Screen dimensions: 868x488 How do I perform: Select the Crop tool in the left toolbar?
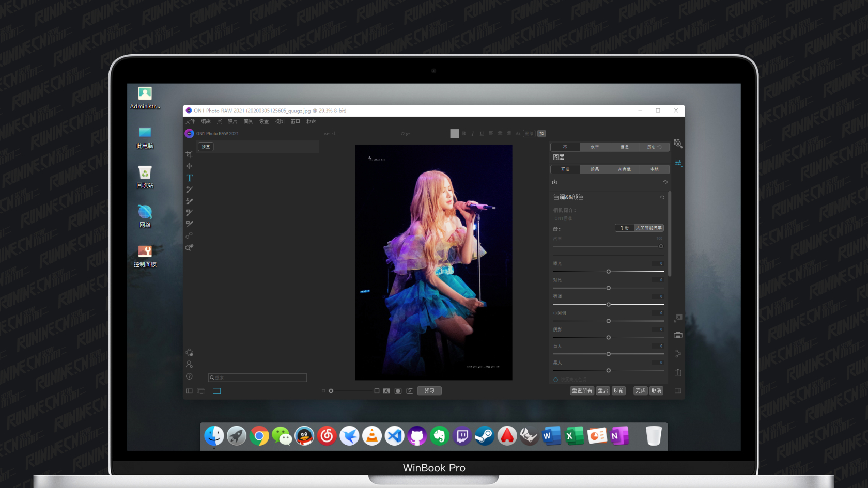click(189, 154)
